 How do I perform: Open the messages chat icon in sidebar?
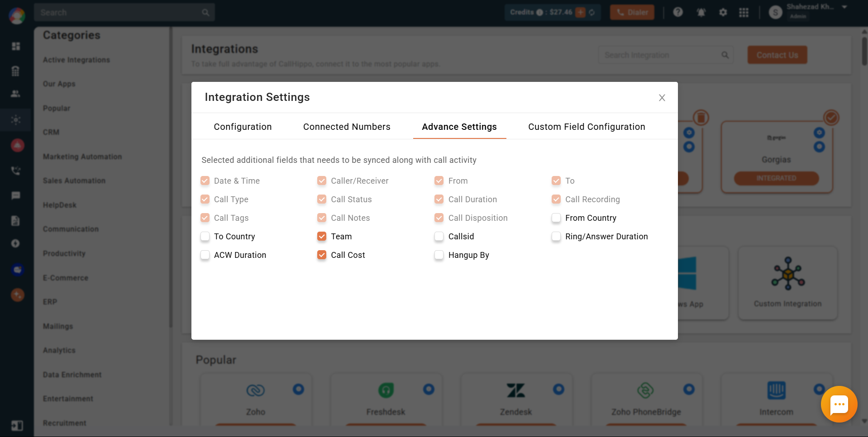click(16, 195)
